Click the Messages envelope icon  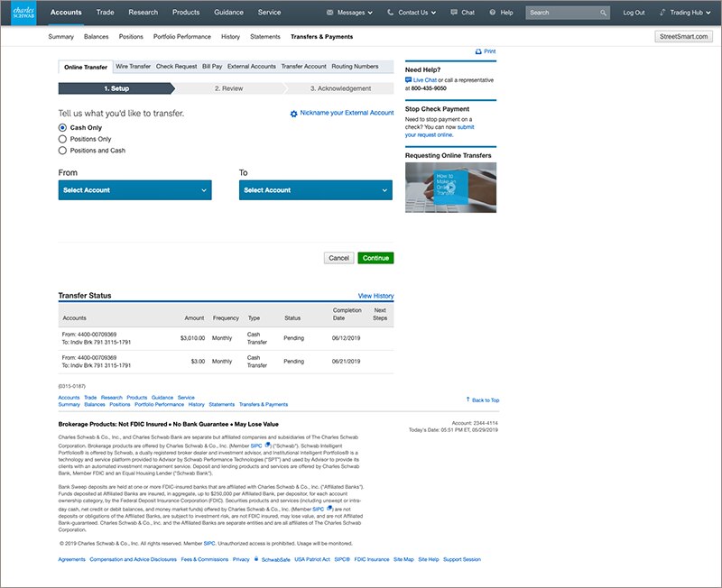[x=329, y=13]
